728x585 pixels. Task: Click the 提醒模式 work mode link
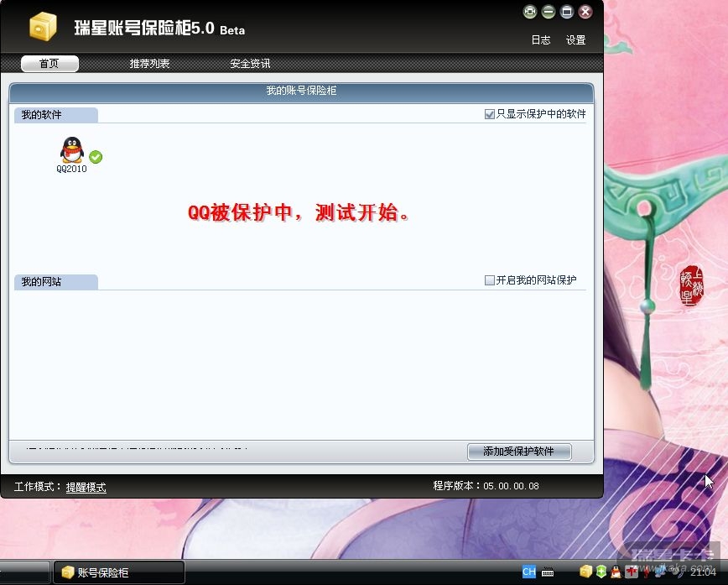coord(86,487)
